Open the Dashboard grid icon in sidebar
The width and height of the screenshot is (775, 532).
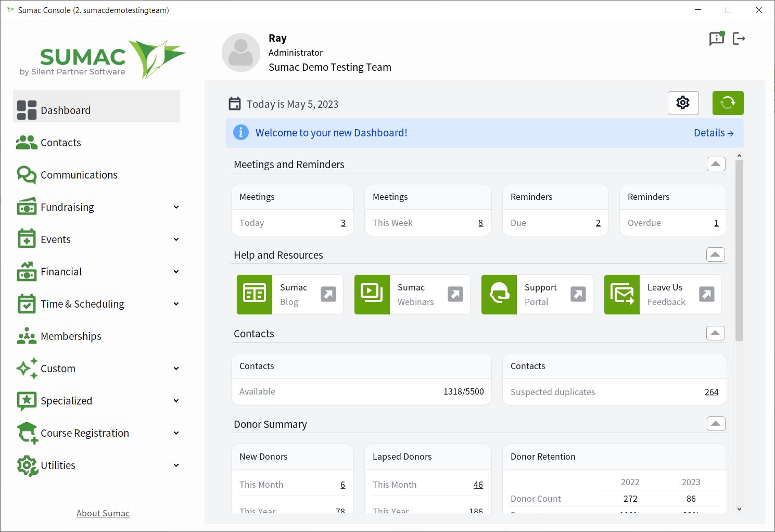point(27,110)
